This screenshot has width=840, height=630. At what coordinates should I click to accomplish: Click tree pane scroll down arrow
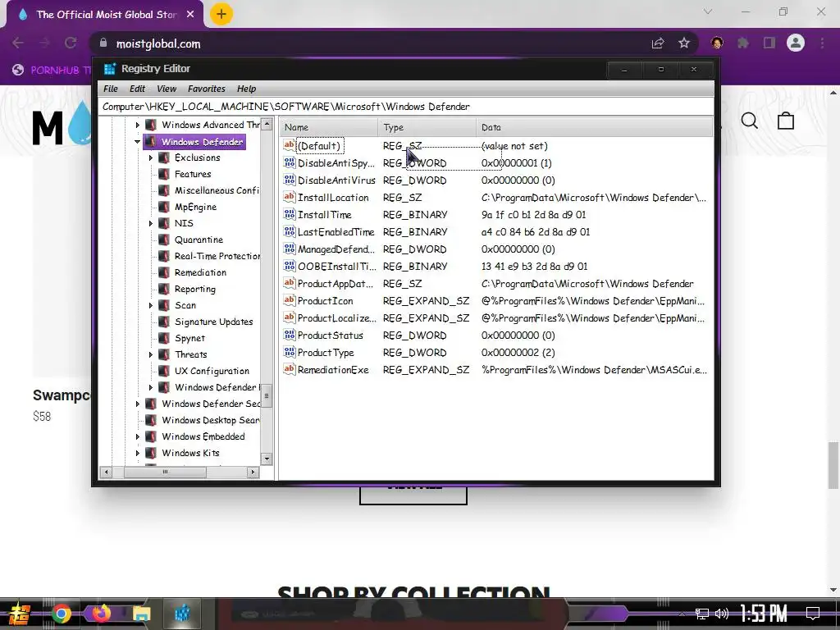(267, 459)
